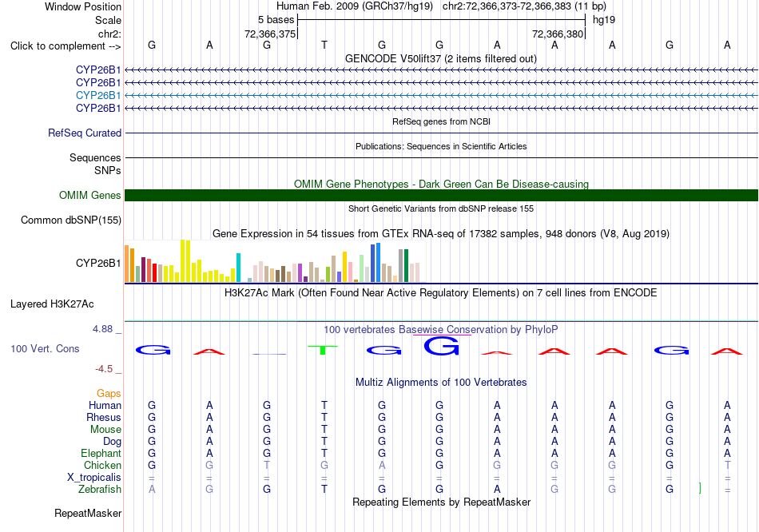The image size is (759, 532).
Task: Click the light-blue CYP26B1 transcript label
Action: [x=98, y=95]
